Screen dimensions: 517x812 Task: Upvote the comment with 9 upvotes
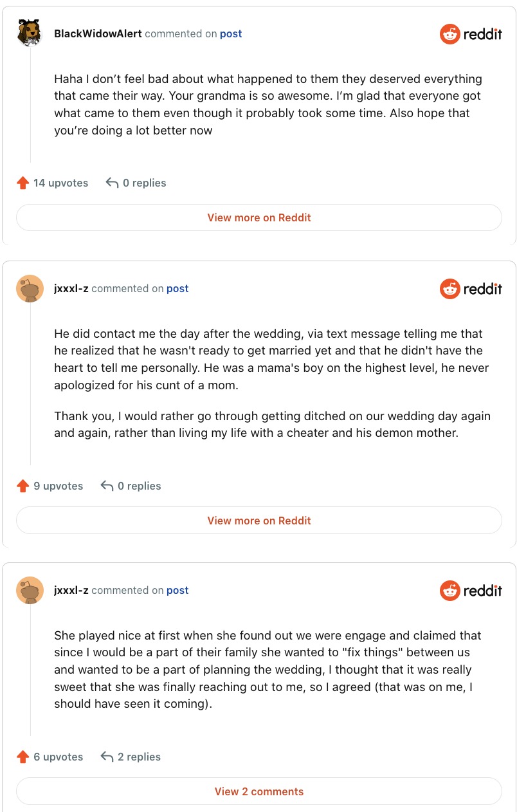[23, 486]
